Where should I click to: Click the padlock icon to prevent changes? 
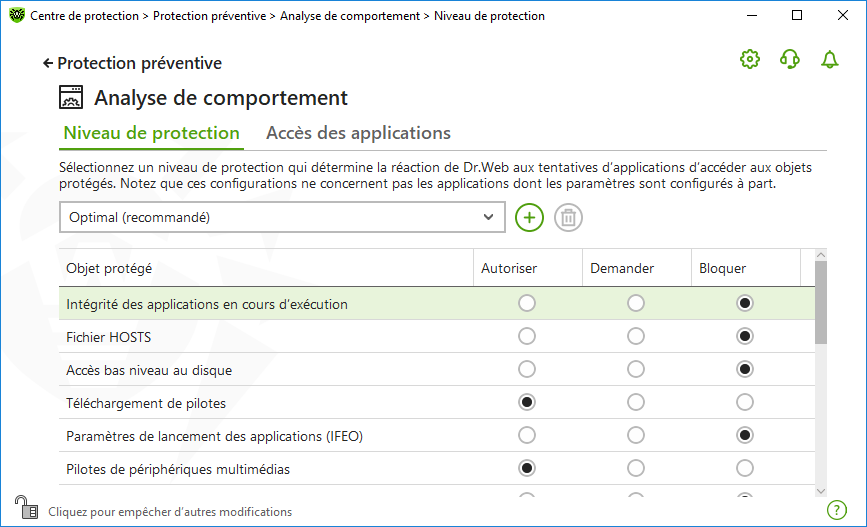[x=26, y=507]
